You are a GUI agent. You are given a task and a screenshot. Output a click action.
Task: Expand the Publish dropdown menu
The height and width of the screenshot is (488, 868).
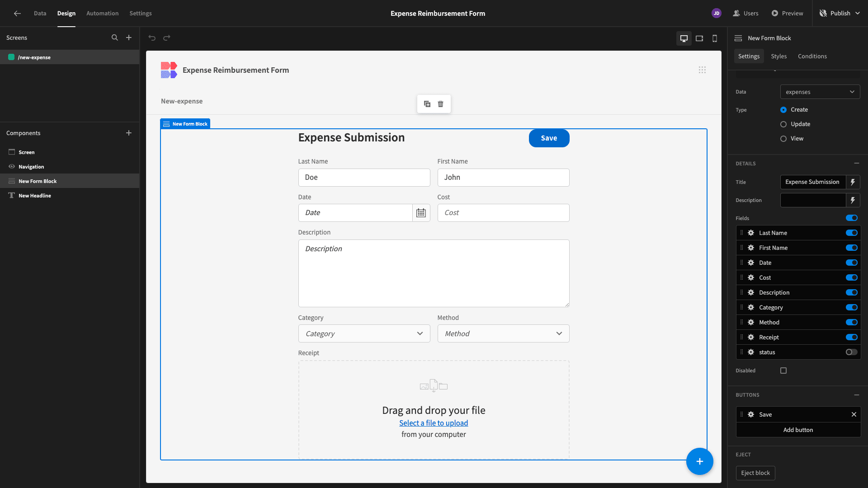pyautogui.click(x=858, y=14)
